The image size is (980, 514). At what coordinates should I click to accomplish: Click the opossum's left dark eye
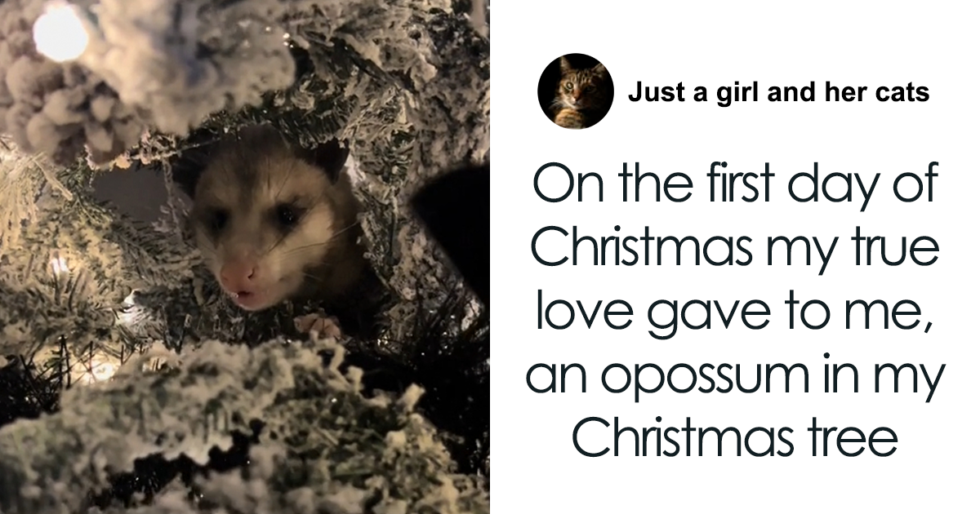[x=219, y=221]
